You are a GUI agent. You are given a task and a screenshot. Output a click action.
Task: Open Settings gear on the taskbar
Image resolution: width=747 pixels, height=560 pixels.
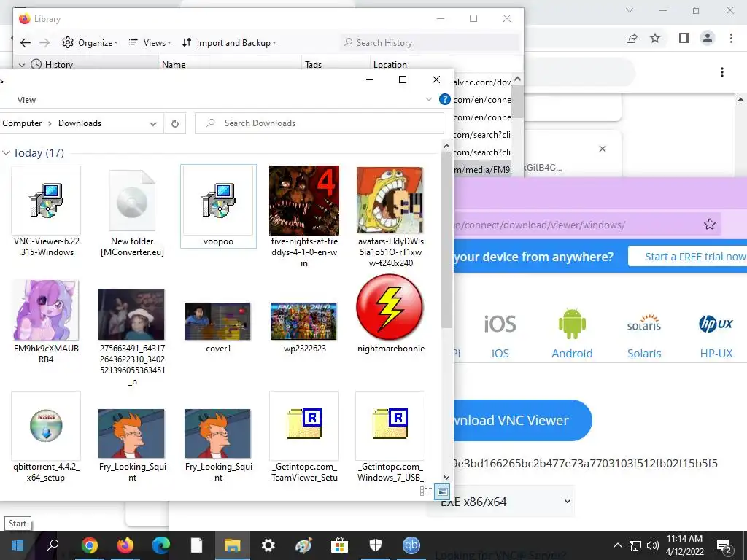tap(268, 545)
